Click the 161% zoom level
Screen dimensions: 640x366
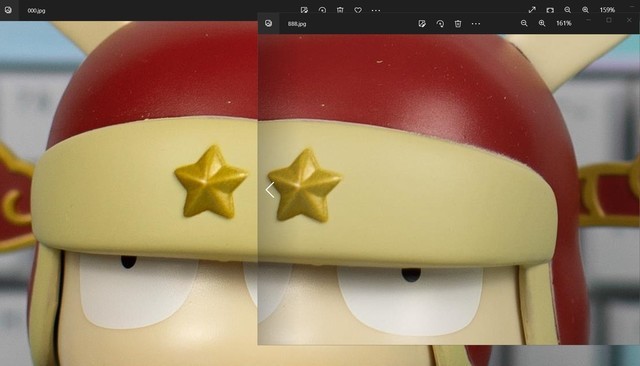(x=564, y=23)
